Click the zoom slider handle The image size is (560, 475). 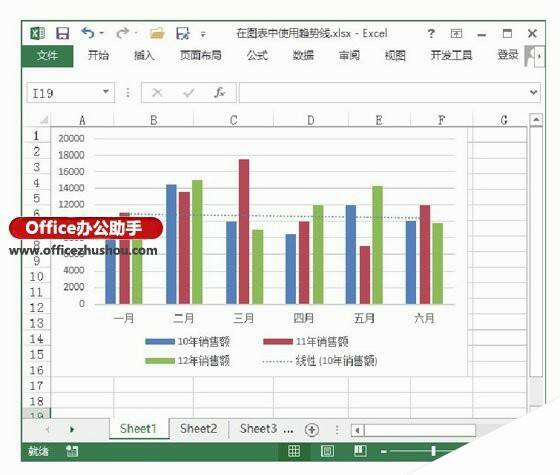pyautogui.click(x=433, y=451)
